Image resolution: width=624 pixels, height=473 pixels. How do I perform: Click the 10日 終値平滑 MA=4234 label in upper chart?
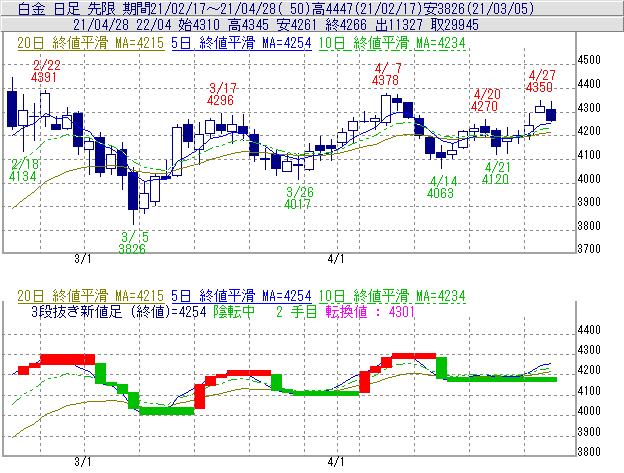coord(392,43)
